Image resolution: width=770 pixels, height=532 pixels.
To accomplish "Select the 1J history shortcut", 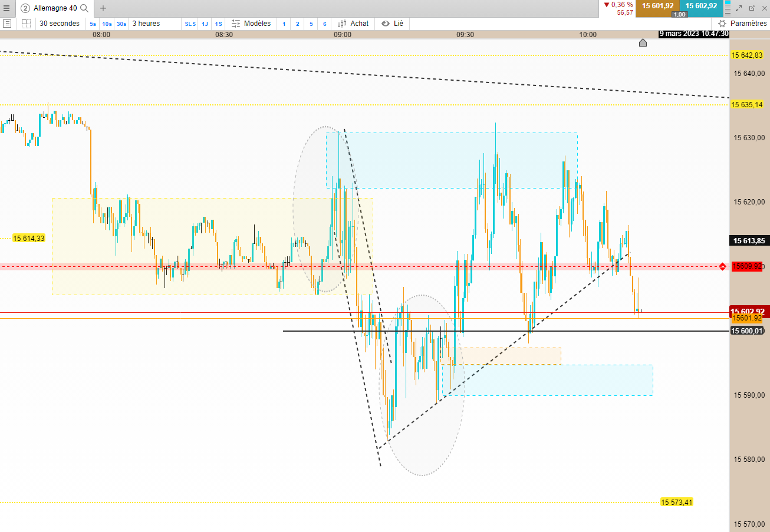I will pyautogui.click(x=205, y=24).
